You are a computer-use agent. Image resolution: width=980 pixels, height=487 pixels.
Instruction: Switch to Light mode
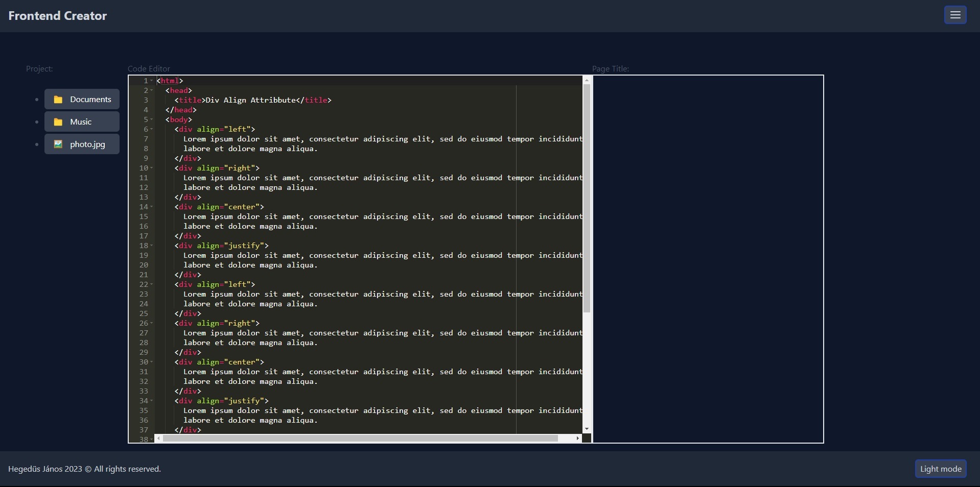pyautogui.click(x=940, y=469)
